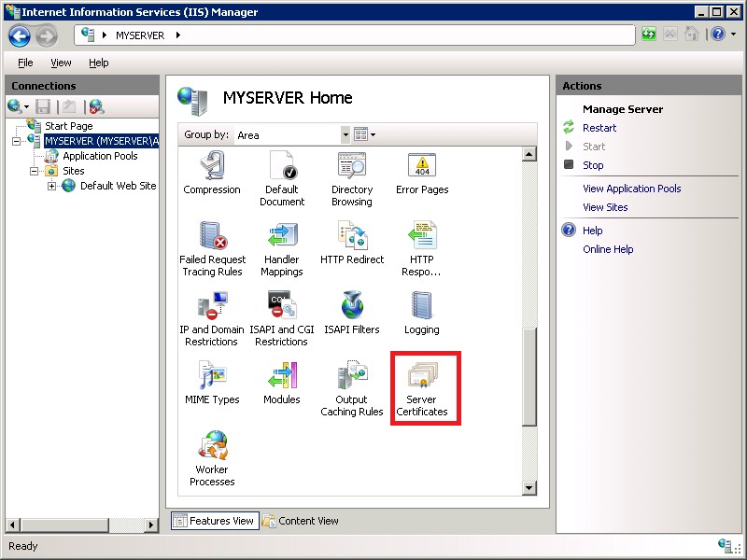Open the View menu
The width and height of the screenshot is (747, 560).
pyautogui.click(x=61, y=63)
